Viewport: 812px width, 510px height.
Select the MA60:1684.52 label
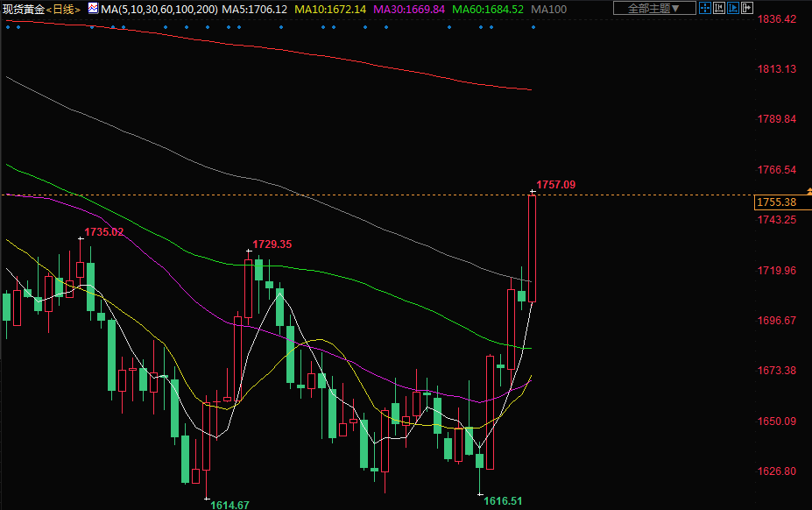point(488,9)
